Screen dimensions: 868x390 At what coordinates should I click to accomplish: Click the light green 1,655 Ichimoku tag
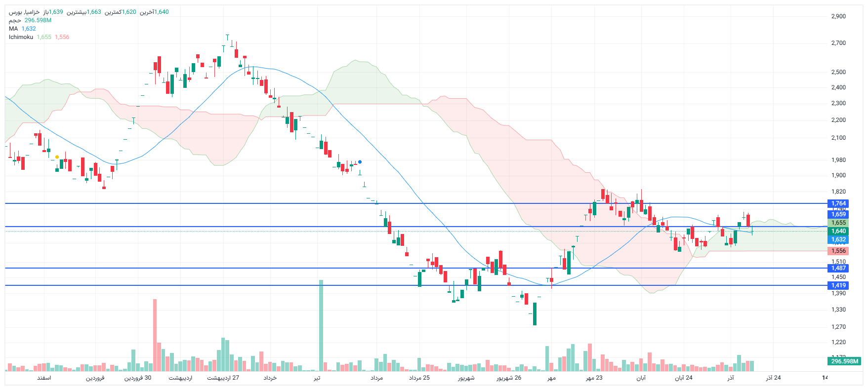pos(838,223)
